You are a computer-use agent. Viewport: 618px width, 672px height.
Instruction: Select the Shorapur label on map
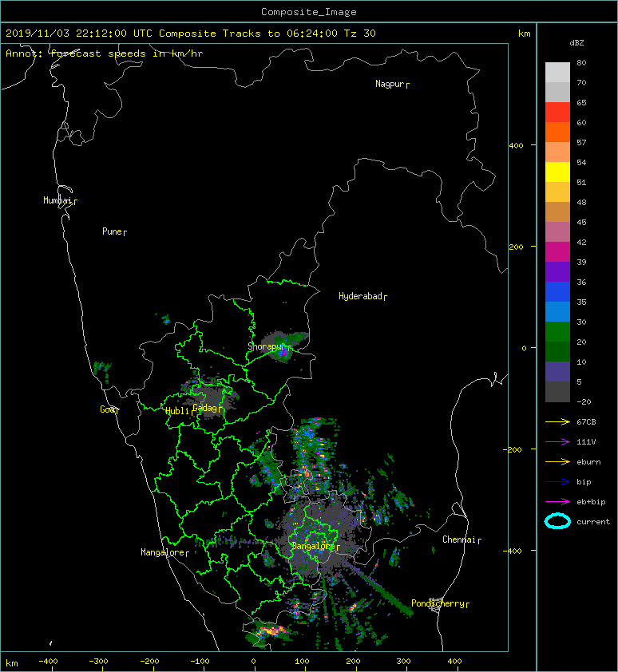(267, 346)
